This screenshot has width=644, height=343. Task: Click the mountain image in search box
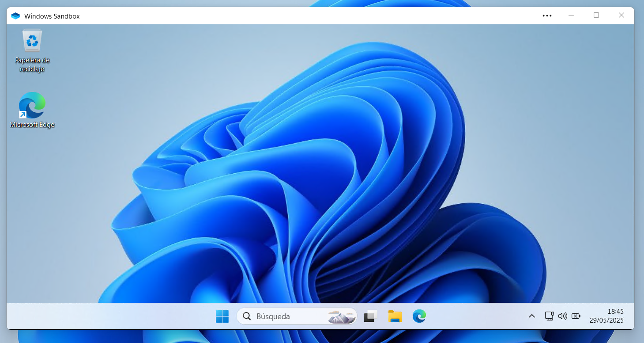coord(342,316)
